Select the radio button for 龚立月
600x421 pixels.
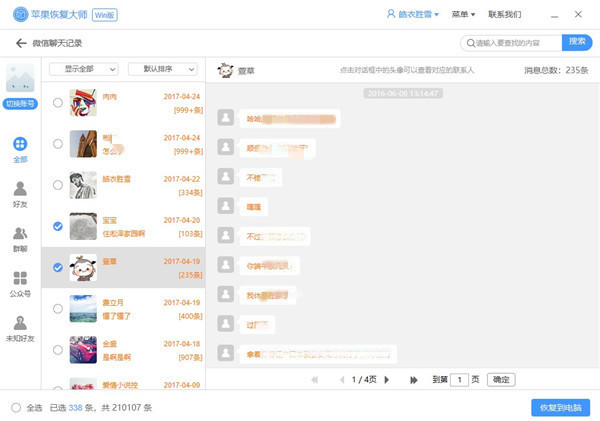(58, 308)
